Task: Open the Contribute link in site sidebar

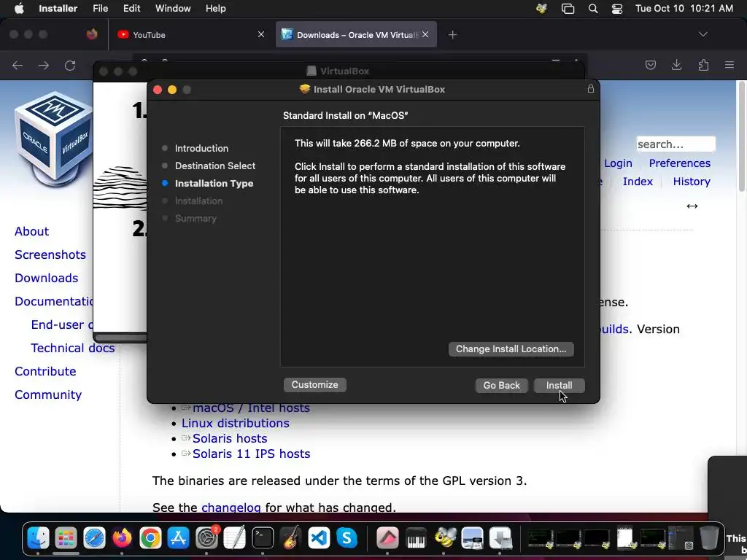Action: (45, 371)
